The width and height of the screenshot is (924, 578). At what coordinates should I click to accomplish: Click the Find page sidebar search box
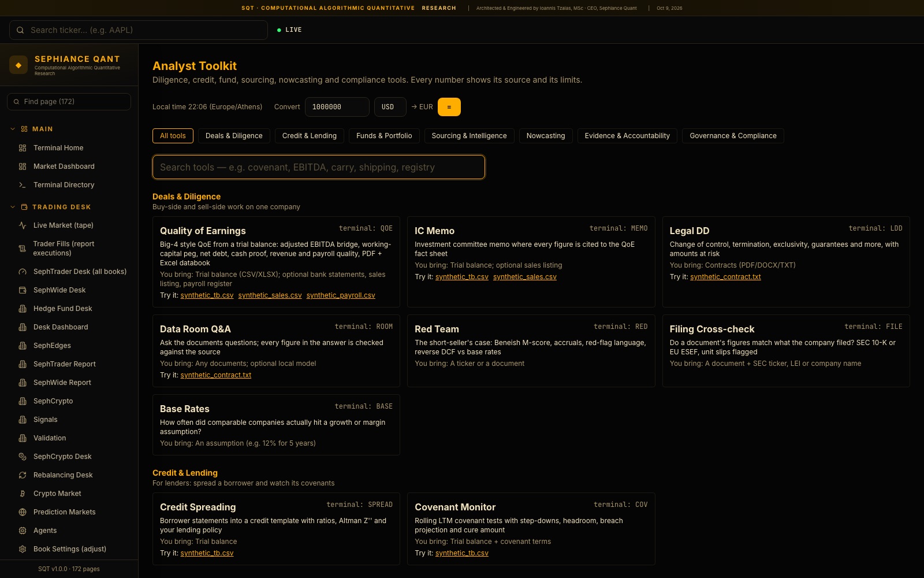click(x=69, y=102)
